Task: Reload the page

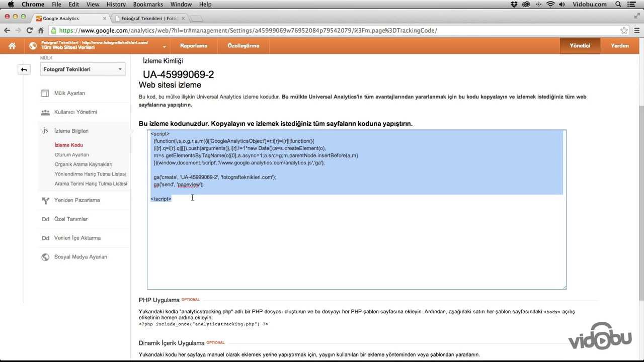Action: tap(30, 30)
